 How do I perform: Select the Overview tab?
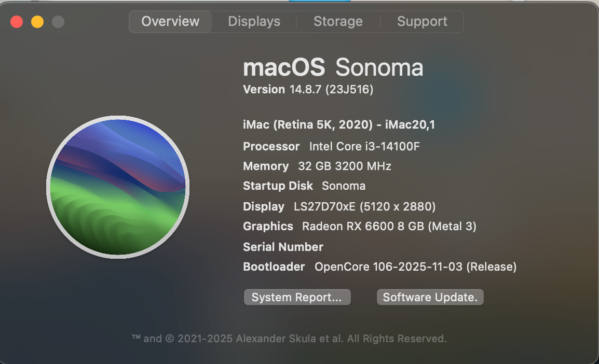click(170, 22)
